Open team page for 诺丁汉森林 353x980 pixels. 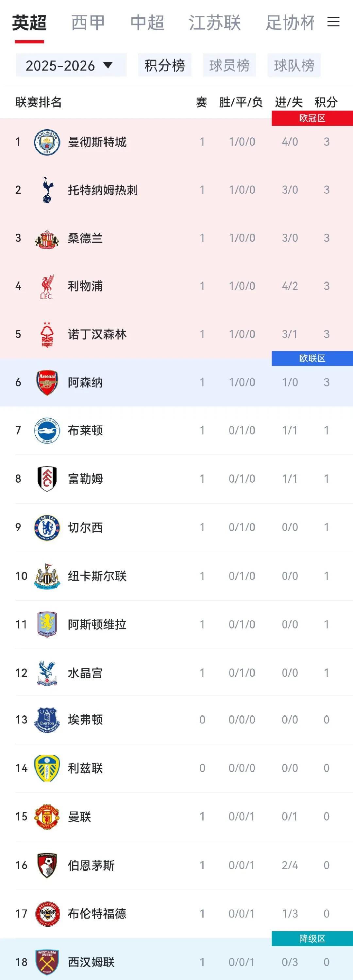tap(97, 334)
